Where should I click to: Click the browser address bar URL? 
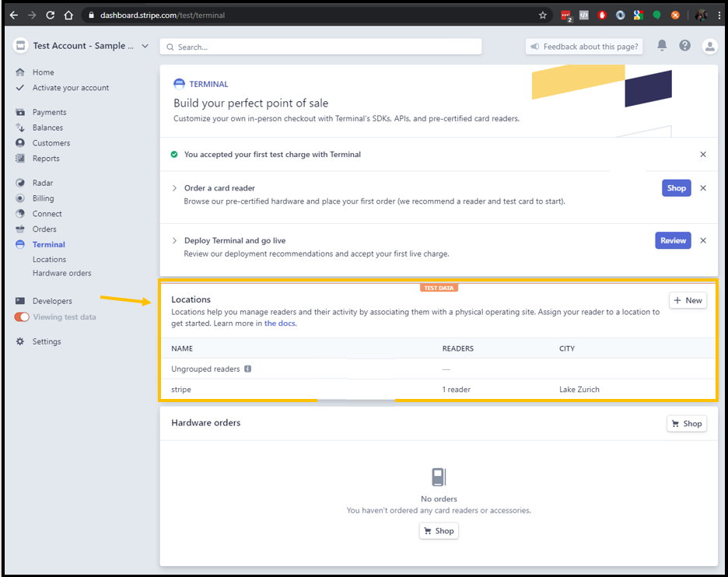163,16
